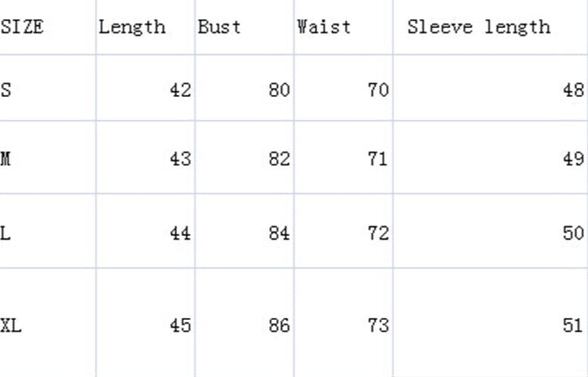Select the XL size row label
This screenshot has height=377, width=588.
[x=11, y=326]
